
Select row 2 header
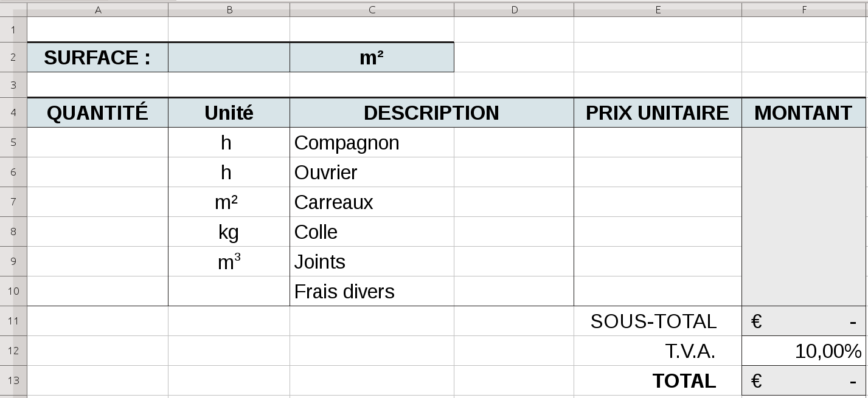click(13, 58)
